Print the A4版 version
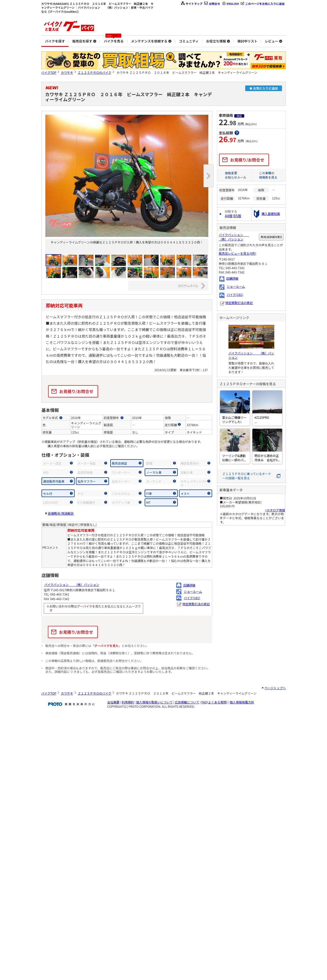Screen dimensions: 327x980 pyautogui.click(x=228, y=216)
